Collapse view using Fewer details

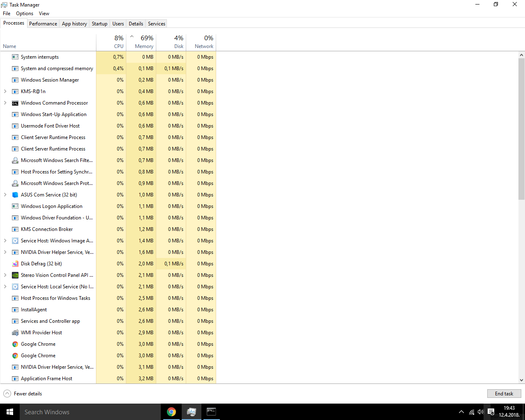(23, 394)
